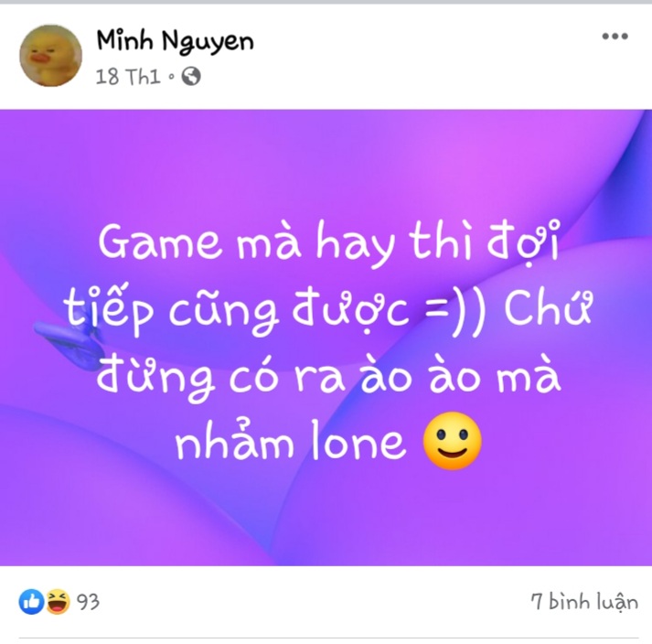Open the three-dot post options menu

(615, 37)
